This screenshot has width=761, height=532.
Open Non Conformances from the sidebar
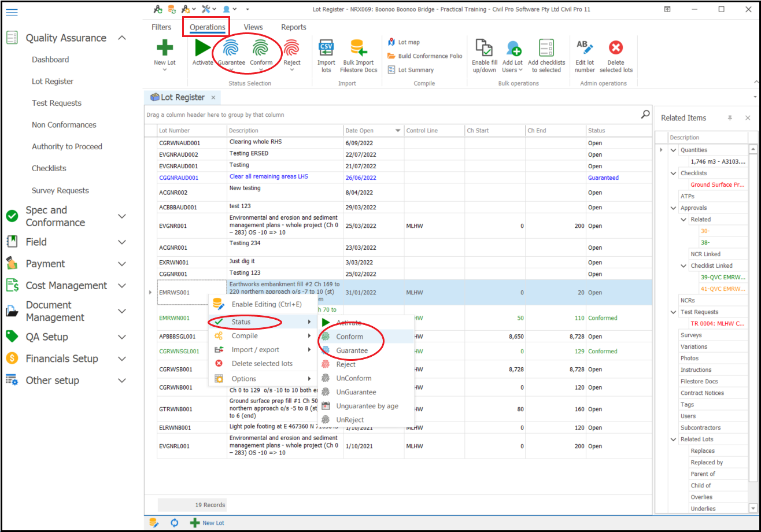[64, 125]
